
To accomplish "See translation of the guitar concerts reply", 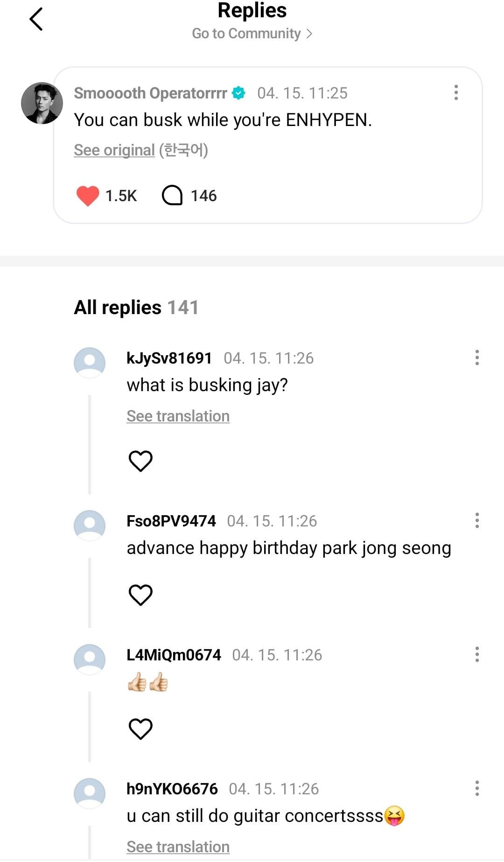I will pos(178,847).
